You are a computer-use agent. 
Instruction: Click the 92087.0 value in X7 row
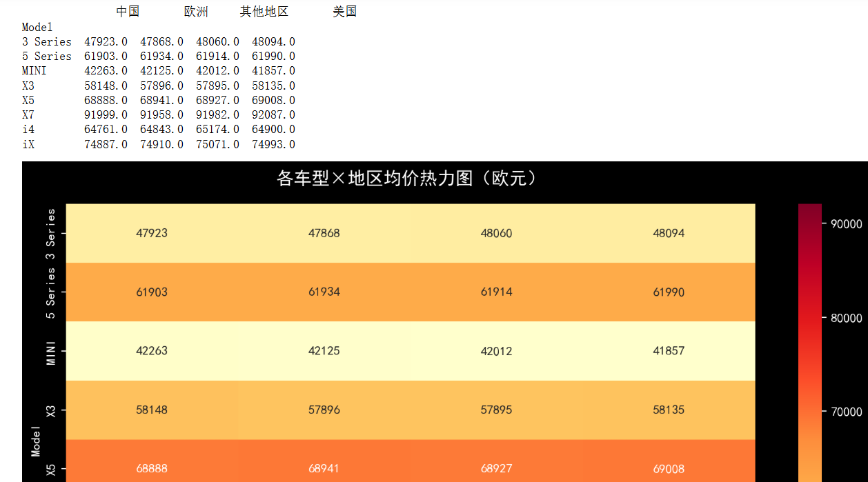click(273, 115)
